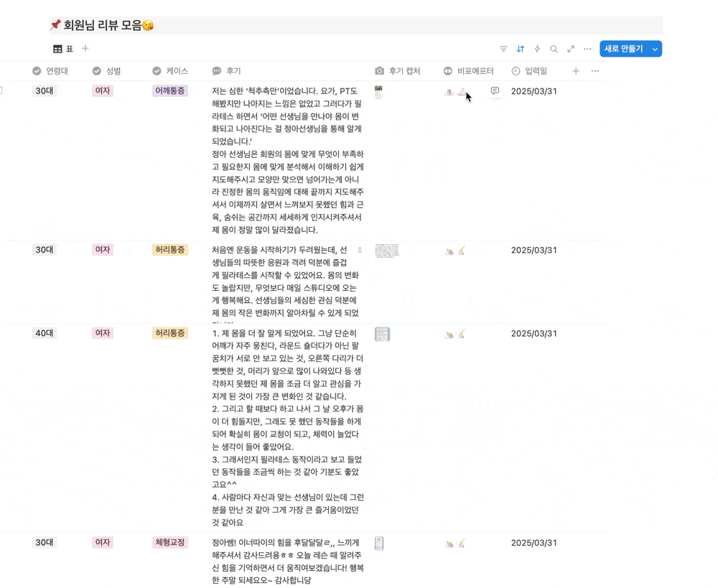Open the column header ellipsis menu
This screenshot has height=588, width=718.
tap(594, 71)
